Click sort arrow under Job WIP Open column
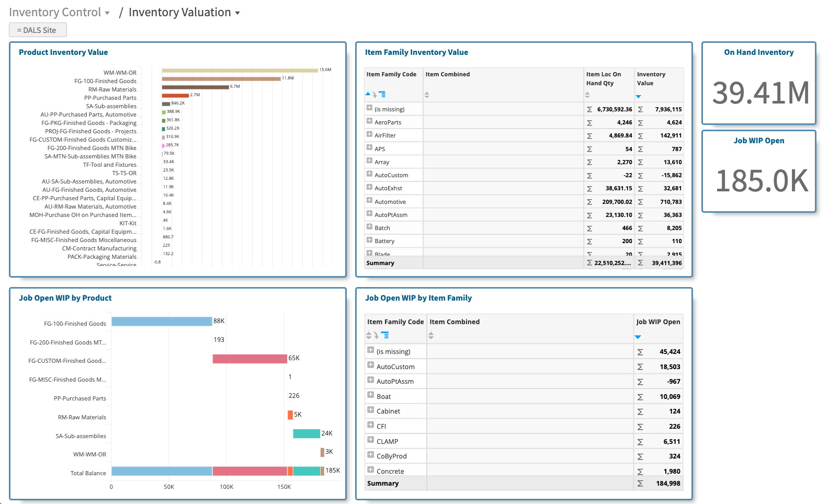 pyautogui.click(x=638, y=337)
